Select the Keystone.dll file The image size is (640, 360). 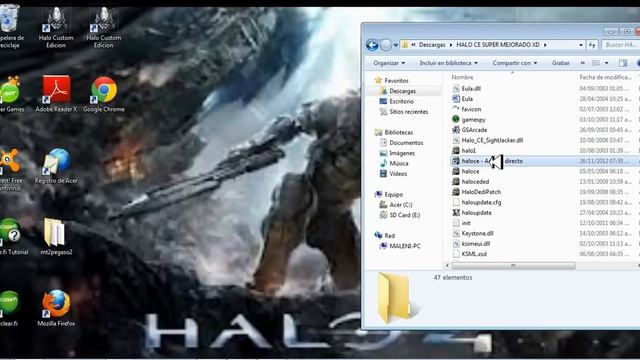(477, 233)
